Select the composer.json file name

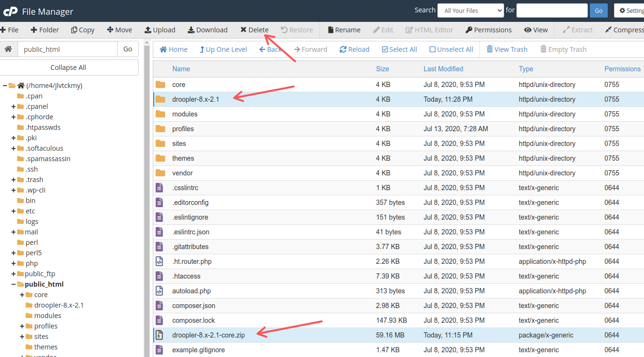point(194,306)
